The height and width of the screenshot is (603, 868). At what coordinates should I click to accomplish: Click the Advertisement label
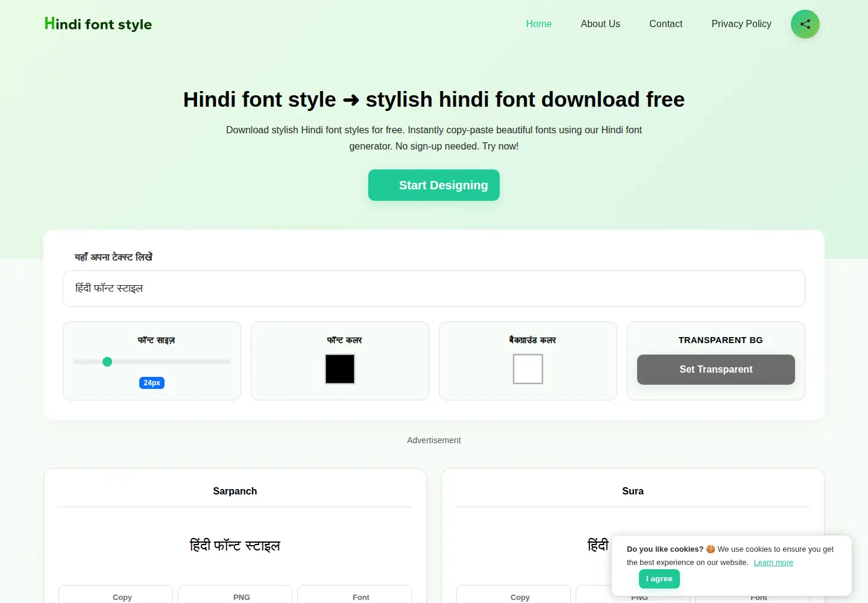pyautogui.click(x=434, y=440)
